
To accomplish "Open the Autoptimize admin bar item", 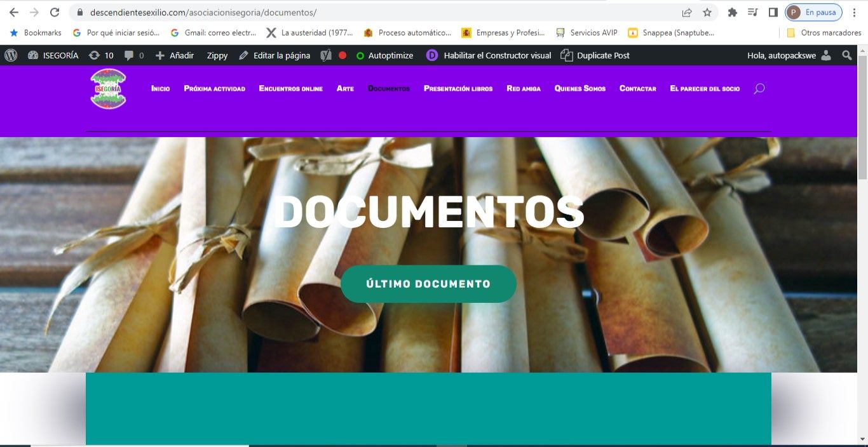I will coord(384,55).
